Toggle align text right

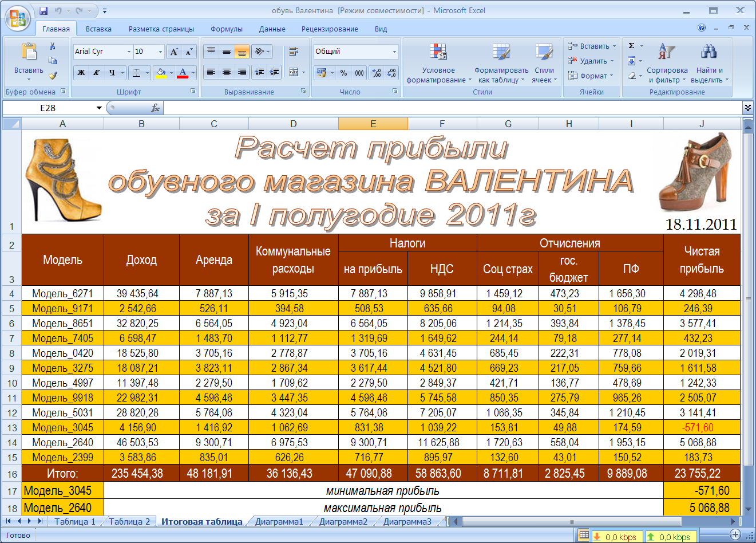pyautogui.click(x=242, y=72)
